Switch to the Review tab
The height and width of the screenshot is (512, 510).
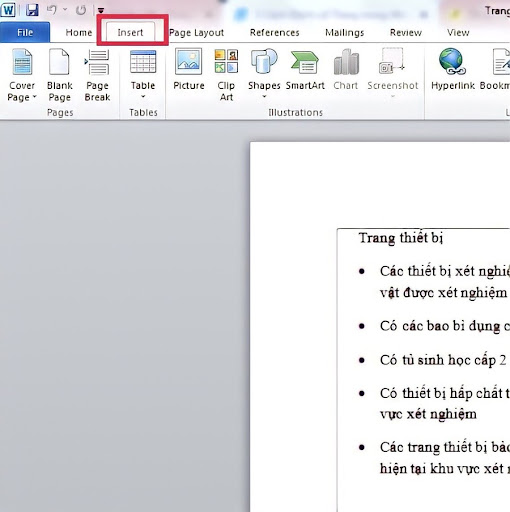(406, 32)
